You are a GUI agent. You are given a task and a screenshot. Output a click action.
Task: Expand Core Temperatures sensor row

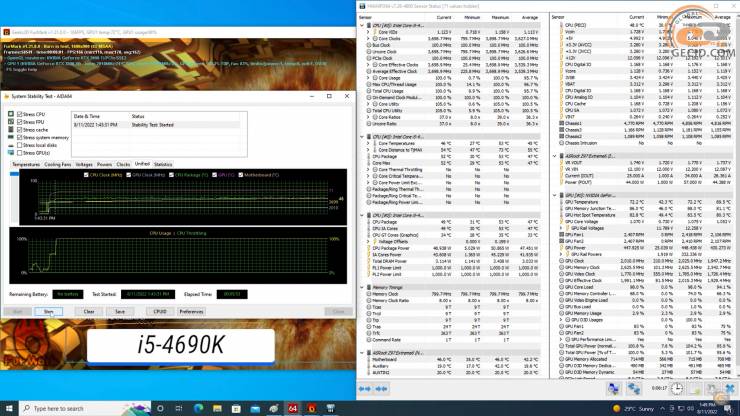point(368,143)
